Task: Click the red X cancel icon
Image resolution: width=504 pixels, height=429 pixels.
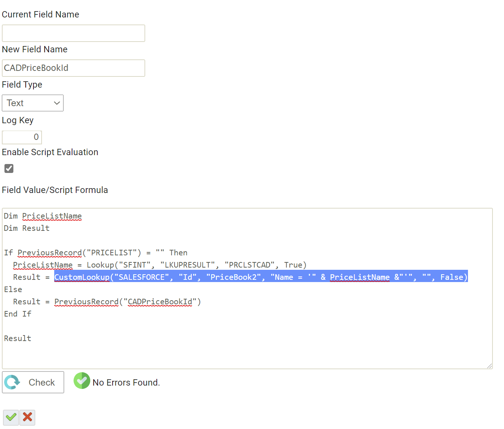Action: coord(27,417)
